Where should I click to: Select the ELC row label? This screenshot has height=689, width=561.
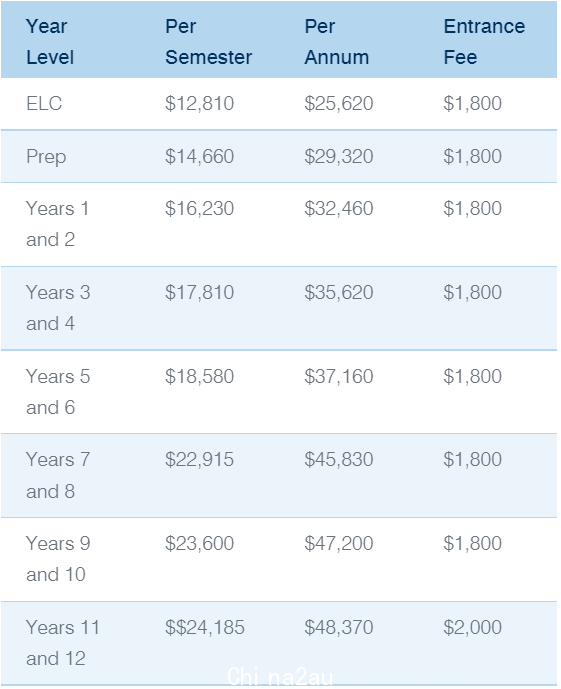coord(44,104)
